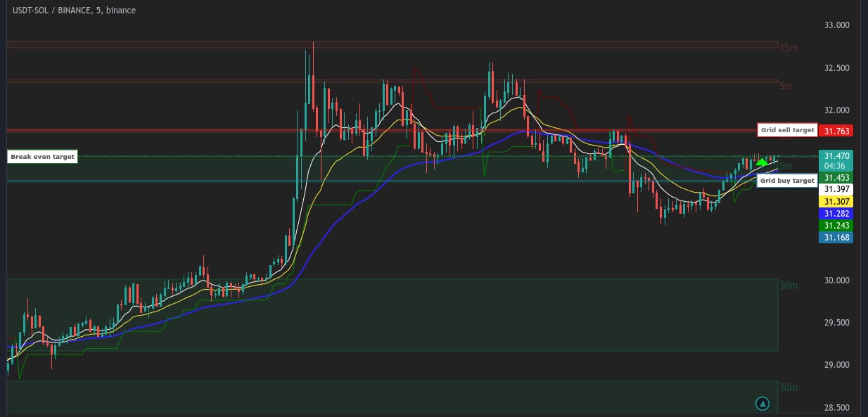Select the Grid buy target label

pos(787,181)
